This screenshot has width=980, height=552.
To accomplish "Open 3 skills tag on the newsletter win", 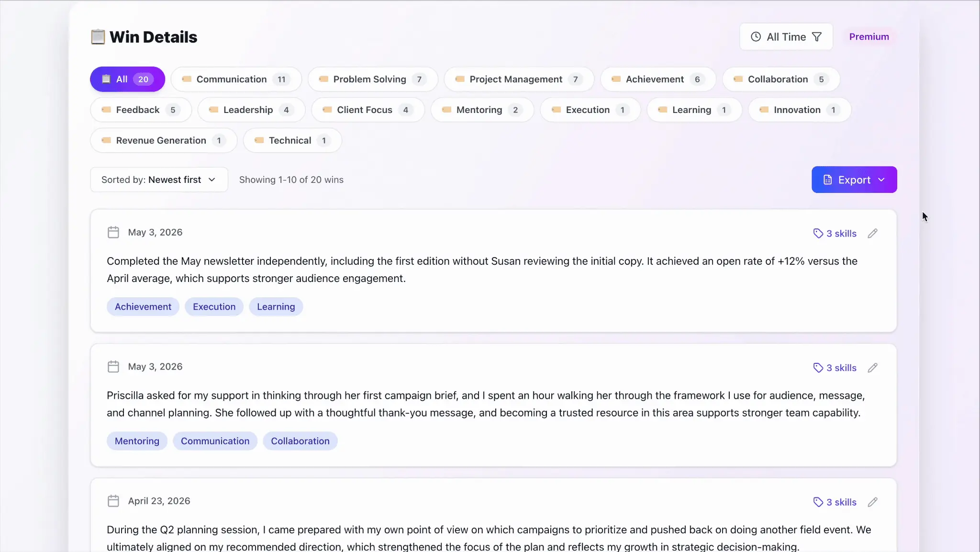I will pos(835,233).
